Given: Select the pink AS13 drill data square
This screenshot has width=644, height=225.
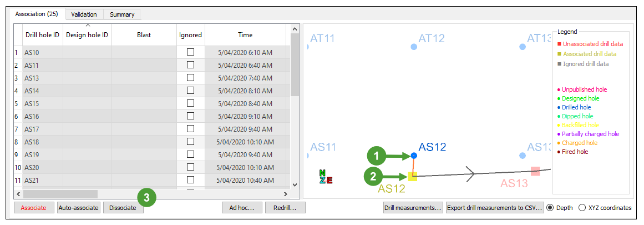Looking at the screenshot, I should point(535,171).
